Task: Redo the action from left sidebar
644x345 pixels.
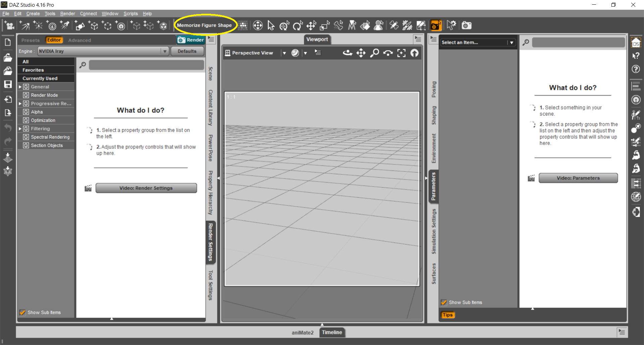Action: coord(8,142)
